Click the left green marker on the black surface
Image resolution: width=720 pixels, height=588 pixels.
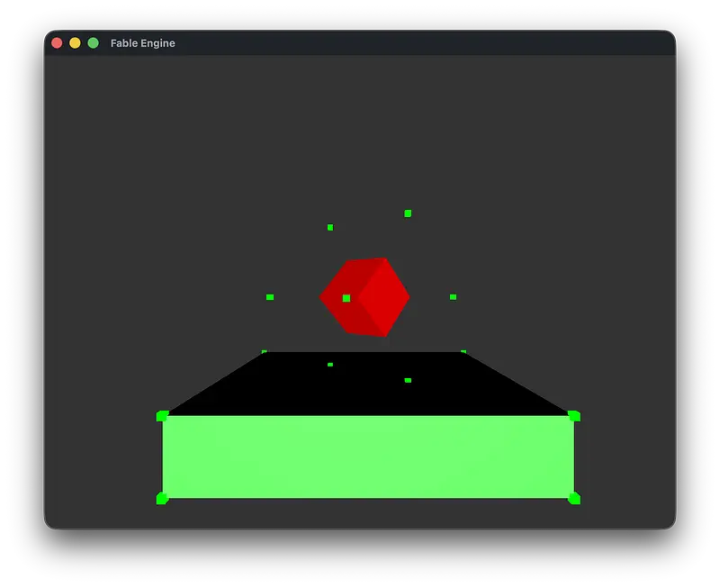click(330, 365)
